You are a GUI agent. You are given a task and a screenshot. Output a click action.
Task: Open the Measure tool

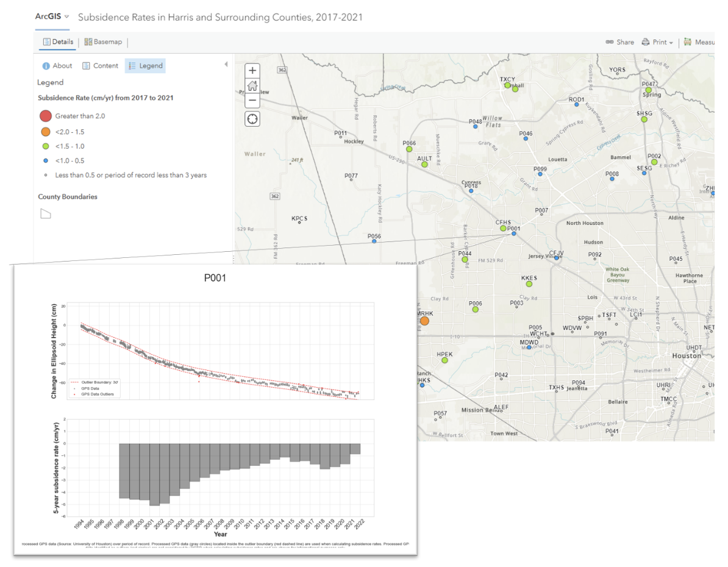[x=699, y=42]
